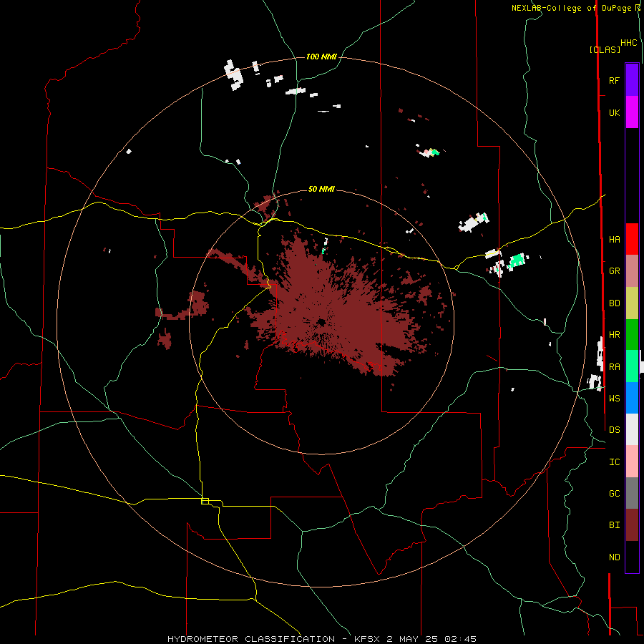The width and height of the screenshot is (644, 644).
Task: Click the blue WS legend swatch
Action: (632, 398)
